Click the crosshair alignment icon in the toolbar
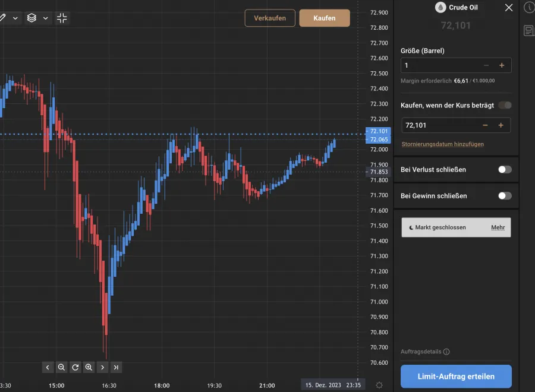535x392 pixels. pos(62,18)
